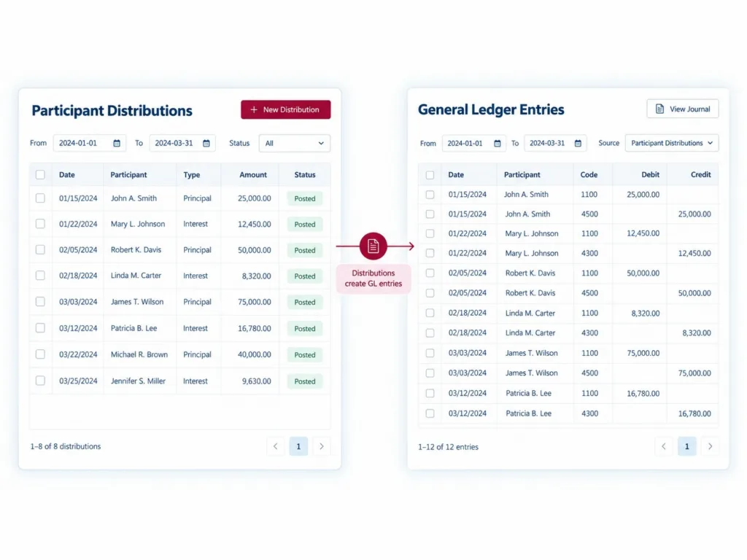Toggle select-all checkbox in Ledger table header
Viewport: 747px width, 560px height.
pyautogui.click(x=430, y=175)
